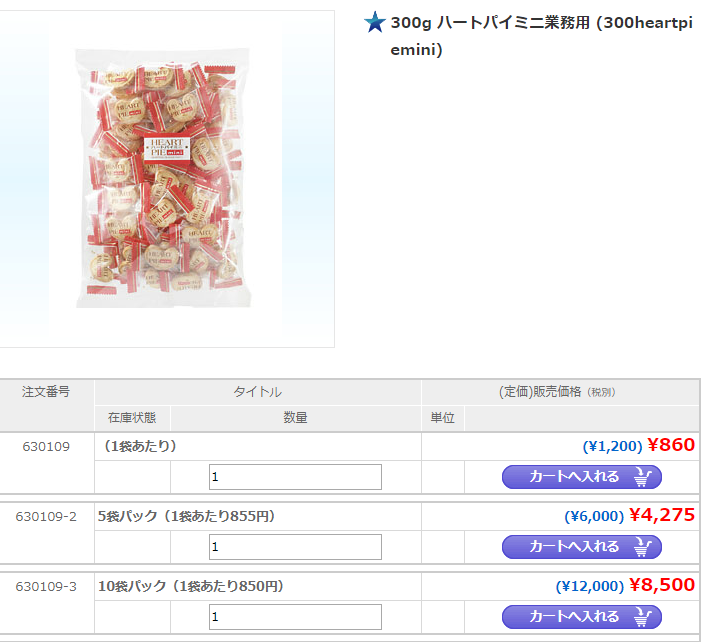Click the red ¥4,275 sale price
This screenshot has width=708, height=642.
[x=661, y=515]
